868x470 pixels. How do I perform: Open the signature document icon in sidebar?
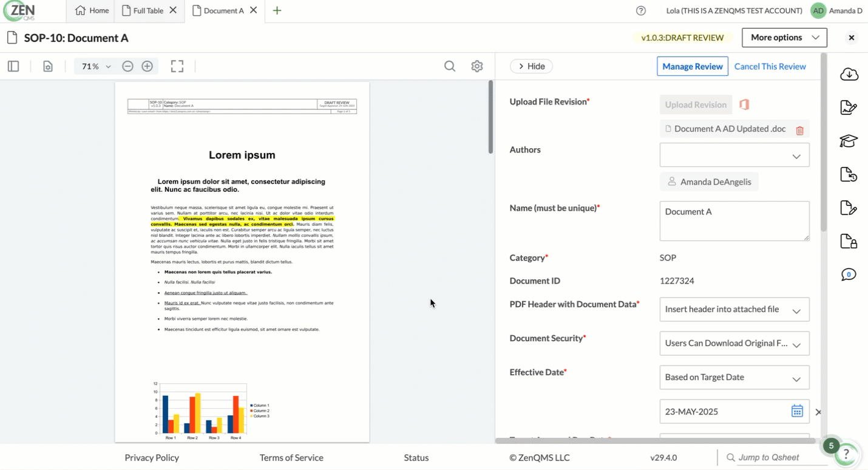click(x=849, y=107)
